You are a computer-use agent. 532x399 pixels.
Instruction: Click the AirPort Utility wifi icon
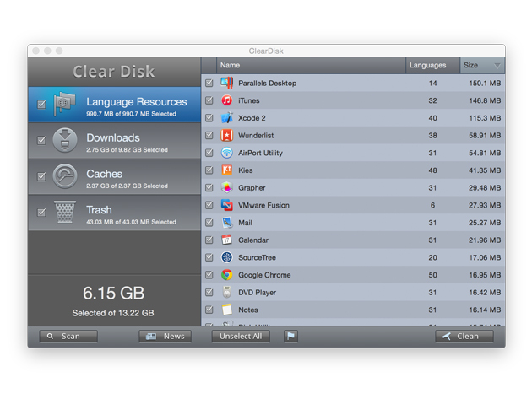pos(226,153)
